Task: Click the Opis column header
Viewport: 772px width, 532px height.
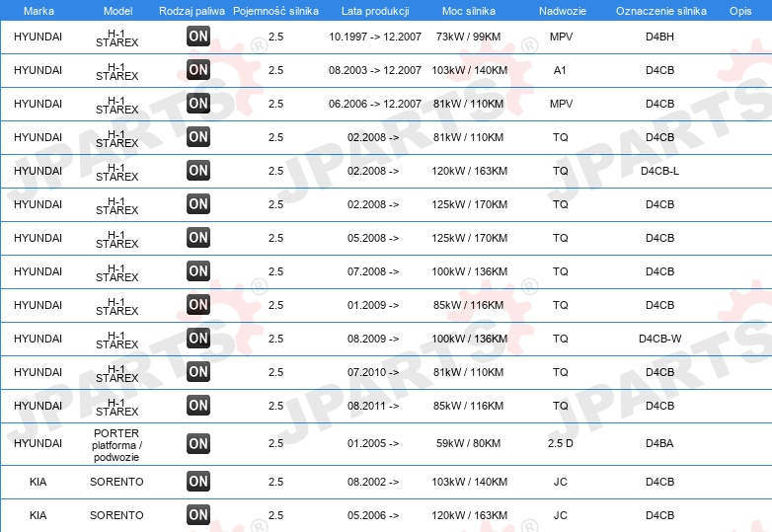Action: pyautogui.click(x=740, y=11)
